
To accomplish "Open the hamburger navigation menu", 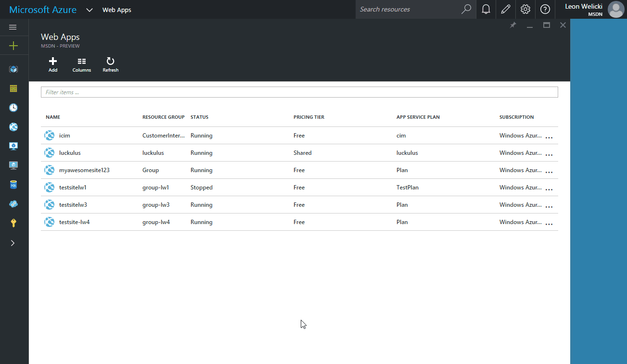I will pos(13,27).
